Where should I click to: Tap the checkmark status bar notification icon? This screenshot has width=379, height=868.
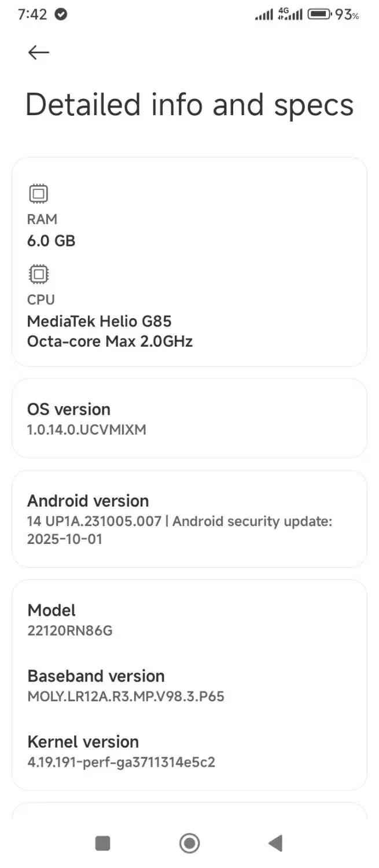(61, 14)
